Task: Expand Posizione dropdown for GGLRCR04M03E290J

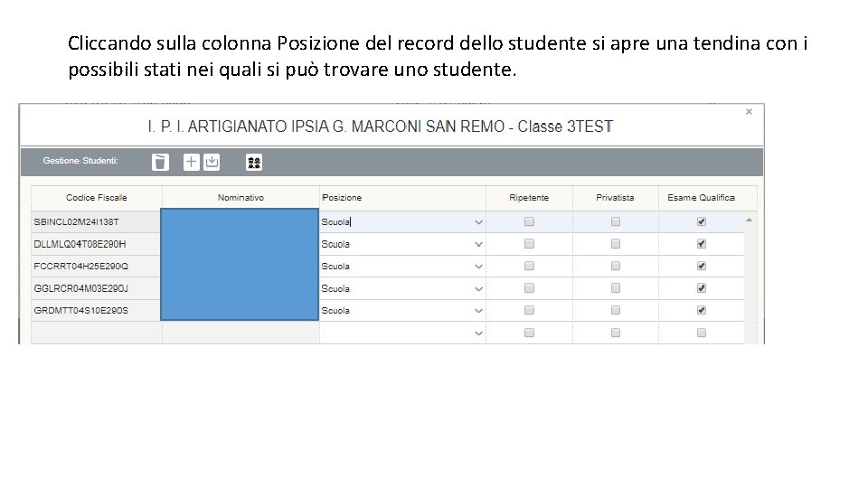Action: tap(478, 289)
